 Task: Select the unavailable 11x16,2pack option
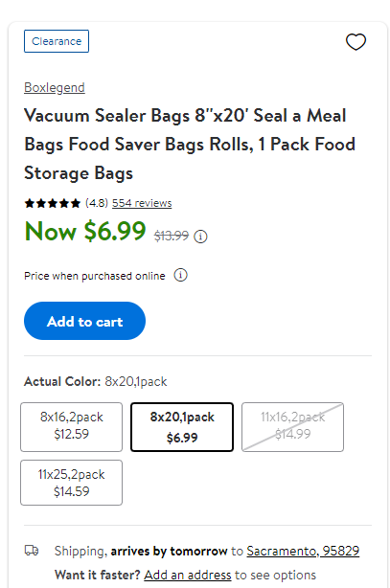(x=292, y=427)
